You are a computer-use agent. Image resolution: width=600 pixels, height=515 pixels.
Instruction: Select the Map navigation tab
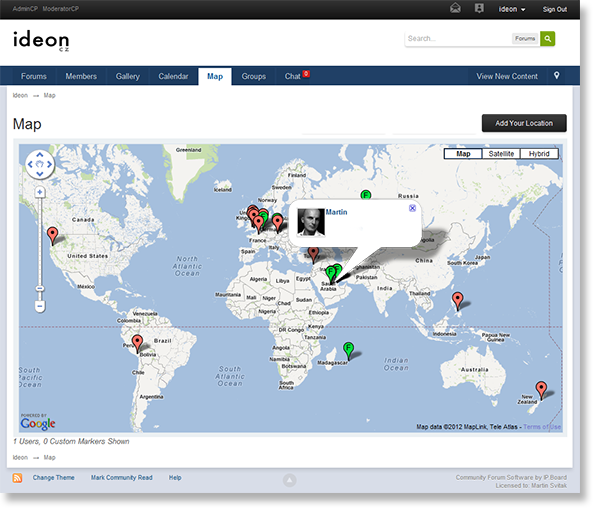(x=215, y=76)
